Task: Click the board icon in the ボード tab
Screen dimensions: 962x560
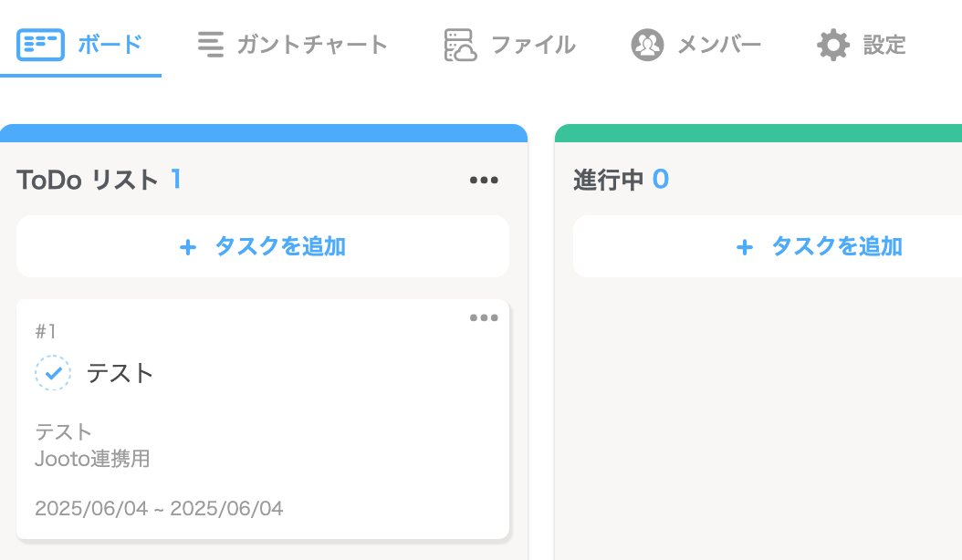Action: (40, 44)
